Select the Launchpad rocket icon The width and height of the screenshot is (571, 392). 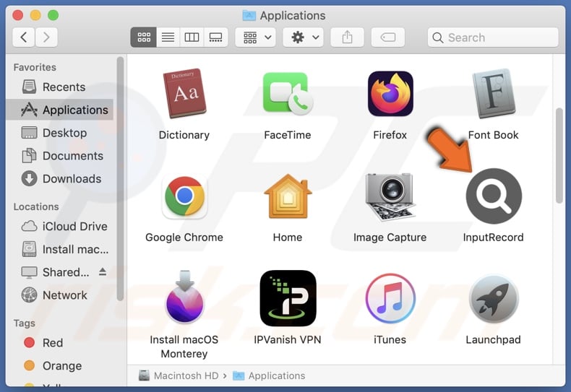coord(494,299)
